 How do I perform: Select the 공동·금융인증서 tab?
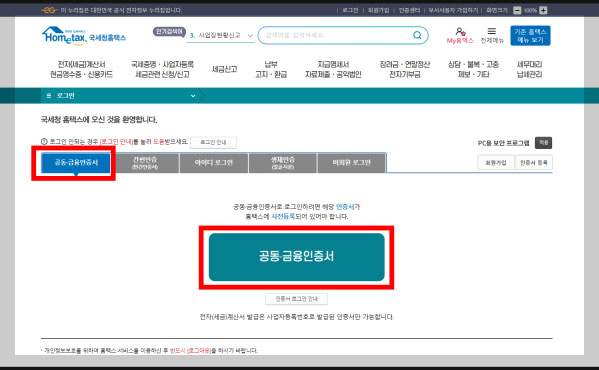point(76,163)
